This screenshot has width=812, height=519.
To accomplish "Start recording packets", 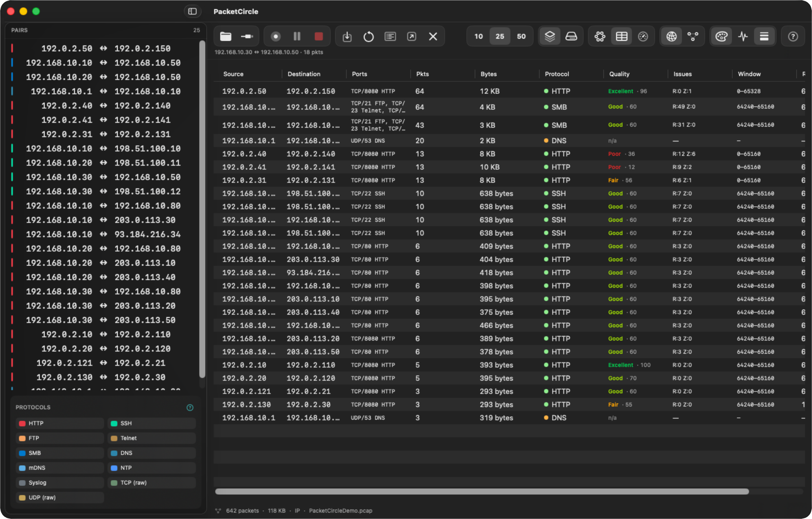I will [276, 36].
